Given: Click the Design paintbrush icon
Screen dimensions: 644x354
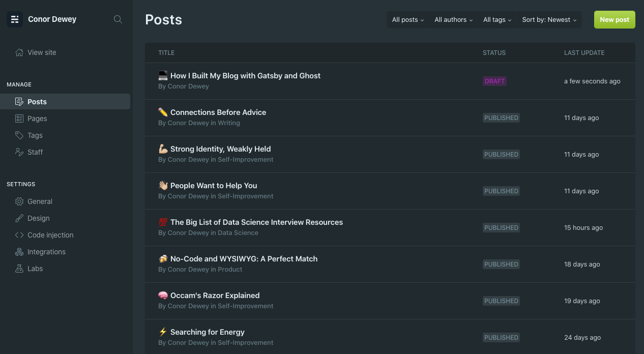Looking at the screenshot, I should pyautogui.click(x=19, y=218).
